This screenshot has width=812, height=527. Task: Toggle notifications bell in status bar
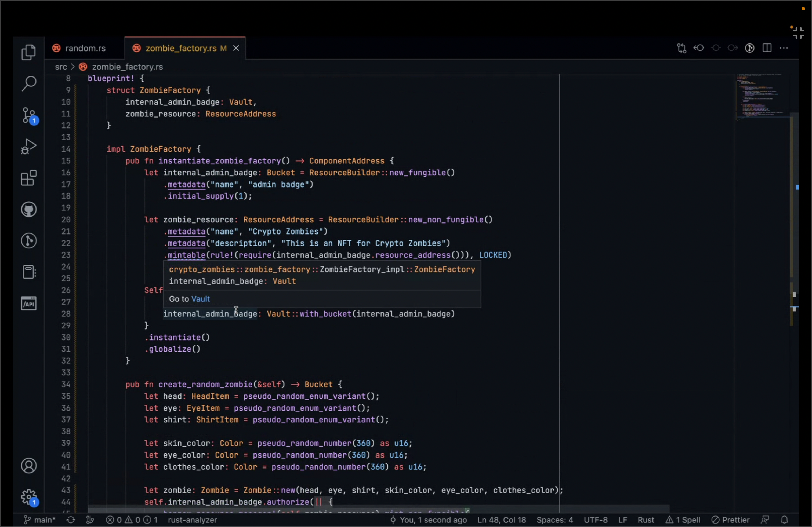click(x=784, y=520)
